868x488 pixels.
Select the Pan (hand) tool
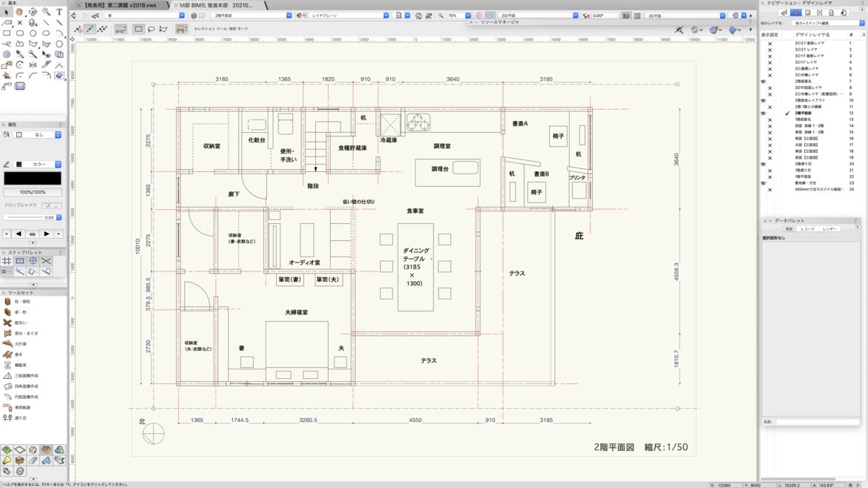19,12
